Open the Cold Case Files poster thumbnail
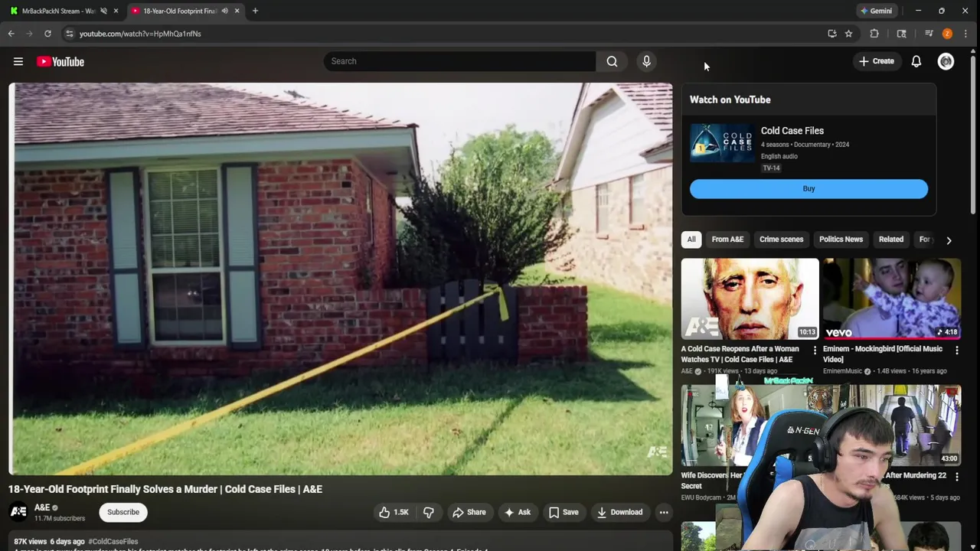The width and height of the screenshot is (980, 551). [722, 142]
